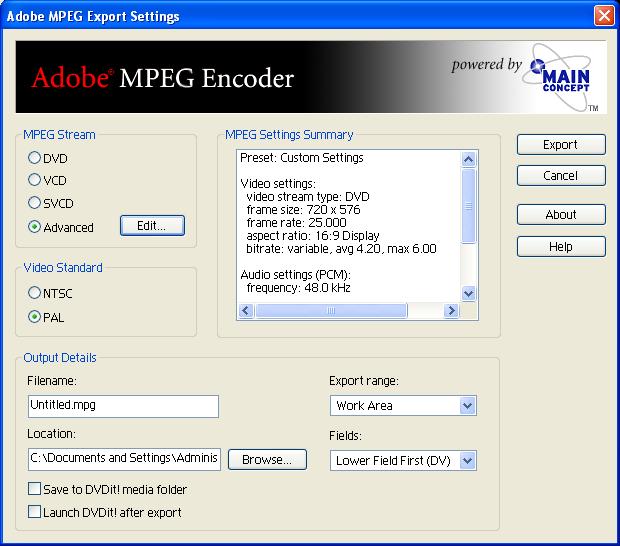Cancel the MPEG export dialog
This screenshot has height=546, width=620.
pos(561,176)
